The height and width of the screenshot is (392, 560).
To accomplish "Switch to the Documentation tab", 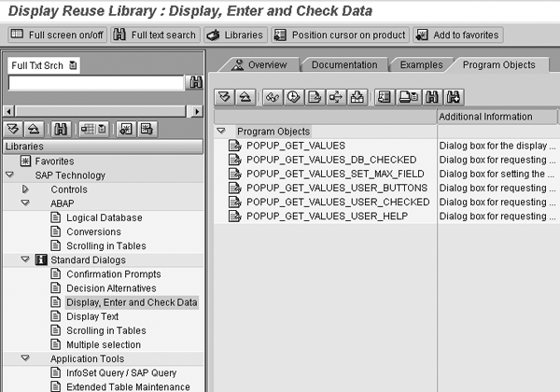I will coord(344,64).
